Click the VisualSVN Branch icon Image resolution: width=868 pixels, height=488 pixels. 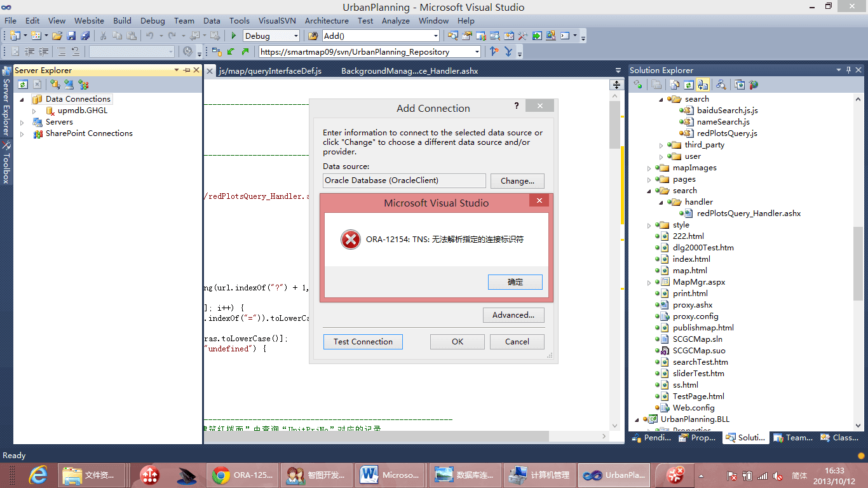click(494, 51)
